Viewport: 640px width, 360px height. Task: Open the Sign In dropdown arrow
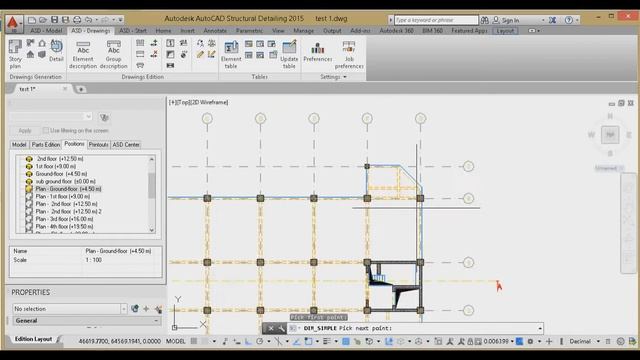543,20
